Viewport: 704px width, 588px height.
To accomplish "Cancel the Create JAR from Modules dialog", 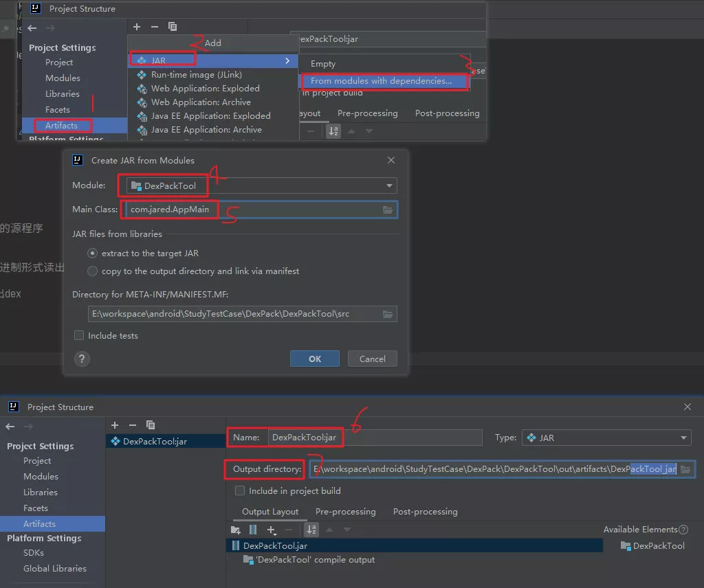I will click(x=372, y=359).
